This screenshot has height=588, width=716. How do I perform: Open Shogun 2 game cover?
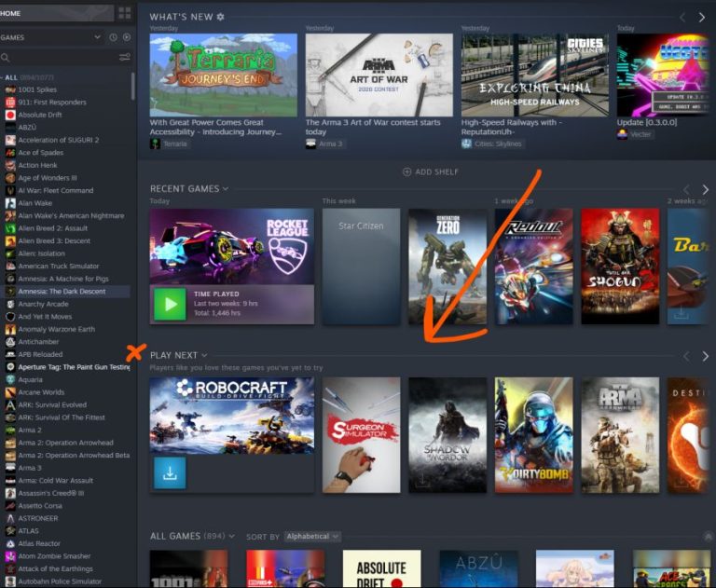click(x=620, y=267)
